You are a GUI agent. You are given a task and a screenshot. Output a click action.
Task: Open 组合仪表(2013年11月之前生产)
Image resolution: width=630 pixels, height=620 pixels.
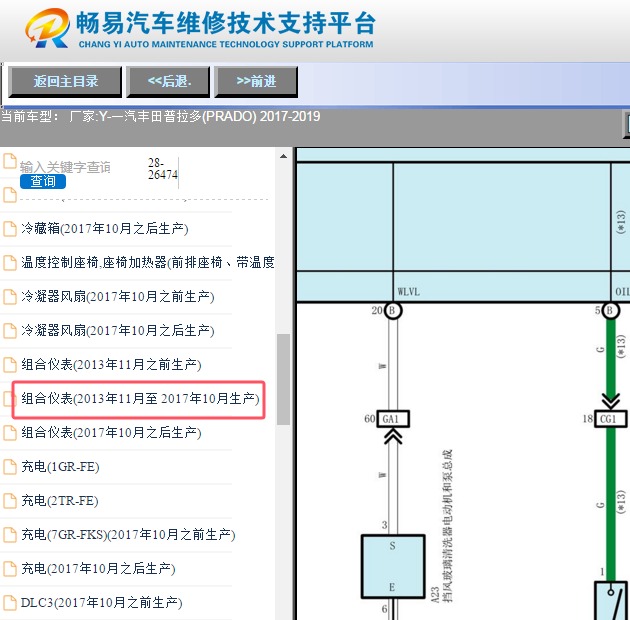click(x=111, y=364)
